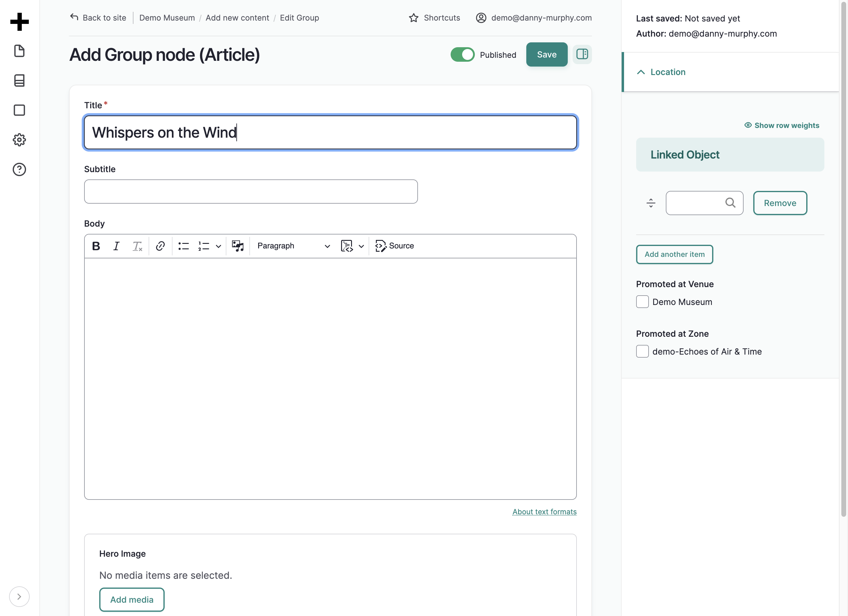Click the Remove button for Linked Object
Image resolution: width=848 pixels, height=616 pixels.
780,203
